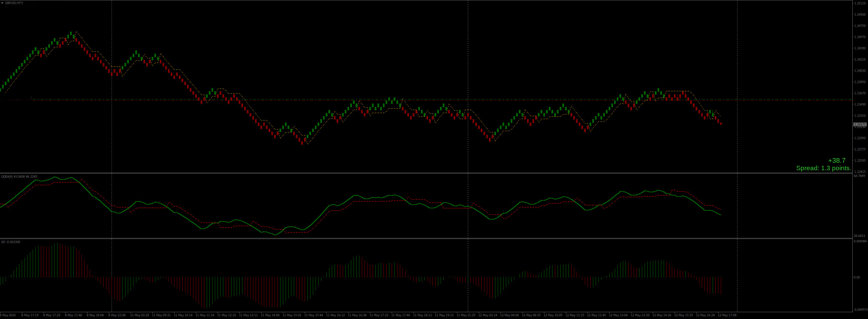The image size is (868, 319).
Task: Click the '11 May 16:12' time label
Action: pos(335,315)
